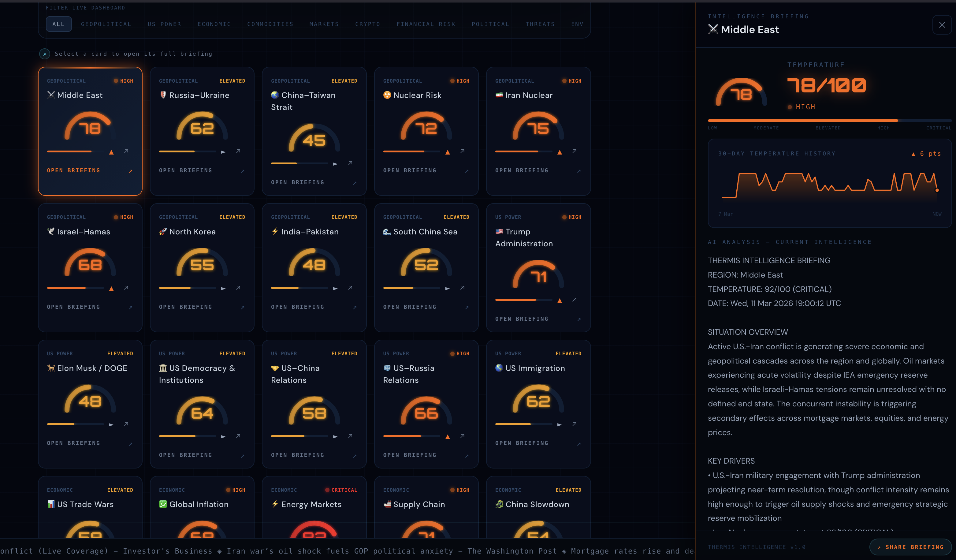The height and width of the screenshot is (560, 956).
Task: Click the expand arrow icon on Nuclear Risk card
Action: click(462, 151)
